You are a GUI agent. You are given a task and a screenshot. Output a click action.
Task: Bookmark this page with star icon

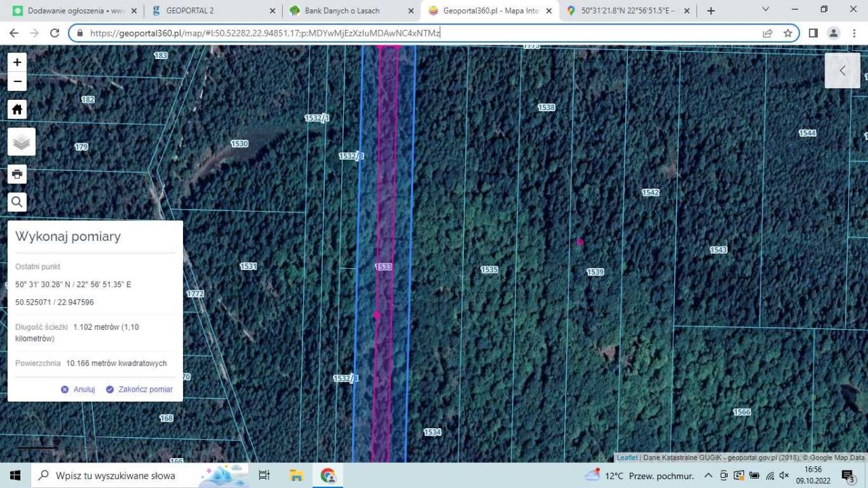(x=787, y=33)
